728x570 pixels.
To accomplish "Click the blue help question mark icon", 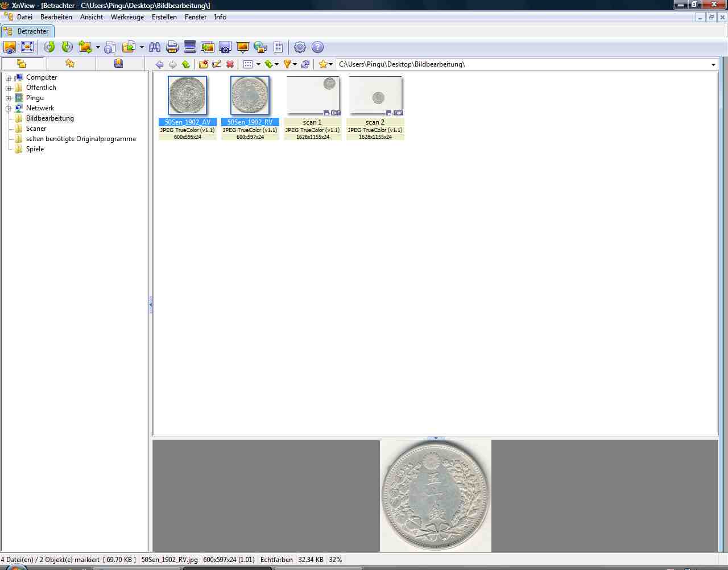I will pyautogui.click(x=318, y=47).
